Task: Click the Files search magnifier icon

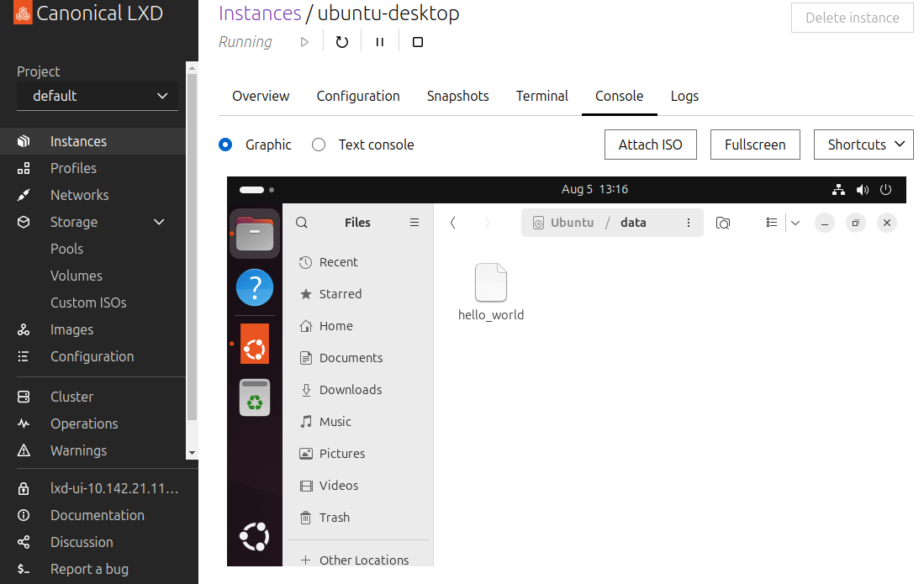Action: [302, 223]
